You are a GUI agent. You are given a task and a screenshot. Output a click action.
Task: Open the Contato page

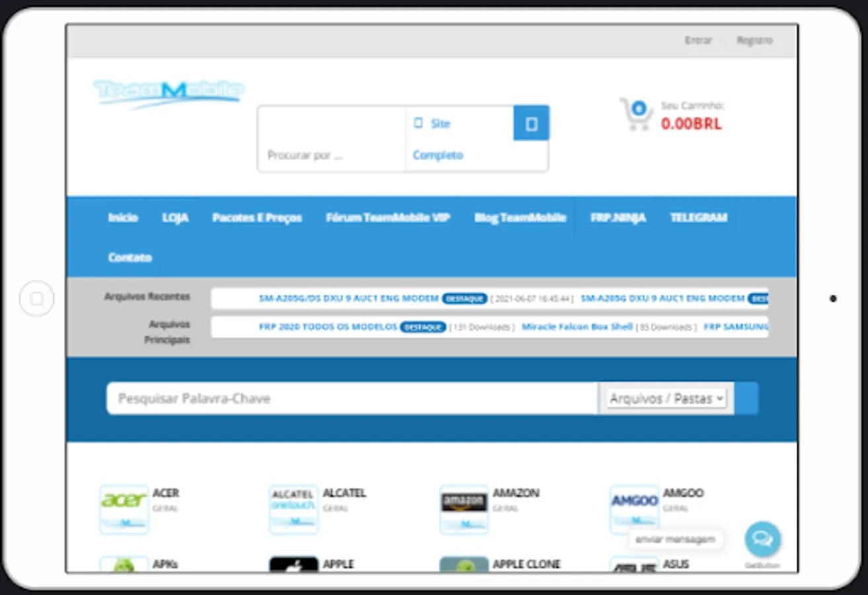(x=130, y=257)
